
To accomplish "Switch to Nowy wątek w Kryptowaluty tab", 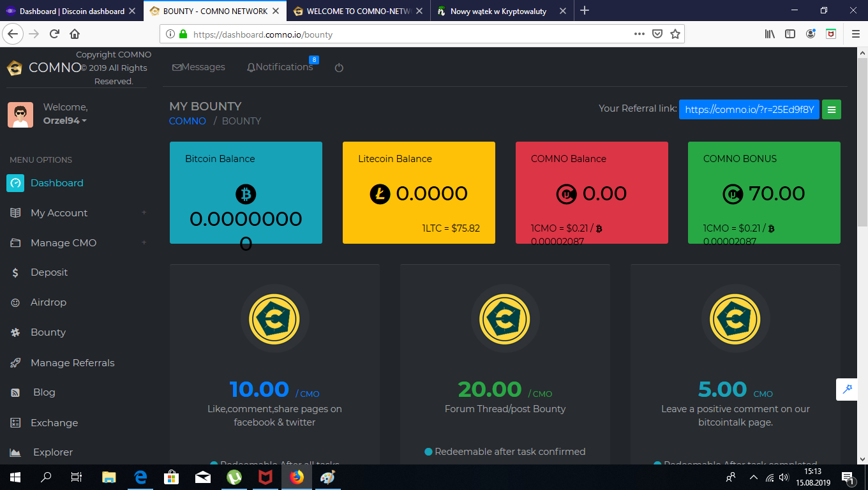I will tap(502, 11).
